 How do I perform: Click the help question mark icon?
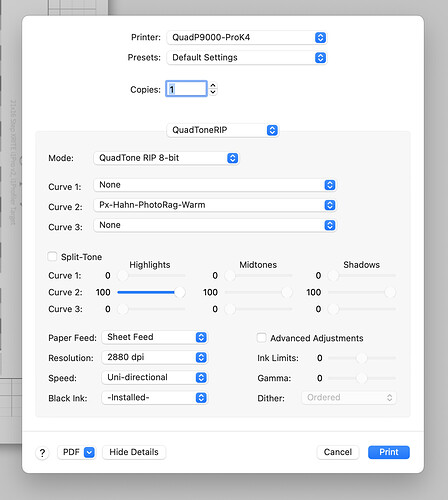pos(42,453)
